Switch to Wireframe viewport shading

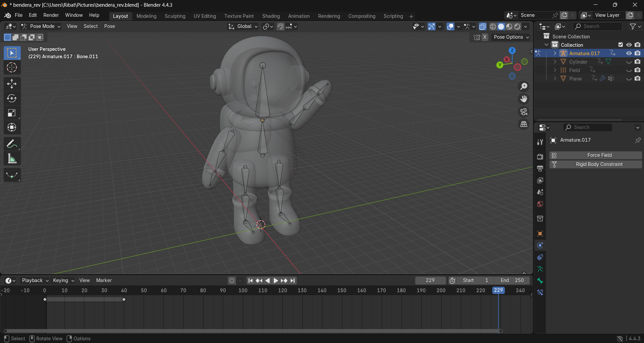pos(493,27)
